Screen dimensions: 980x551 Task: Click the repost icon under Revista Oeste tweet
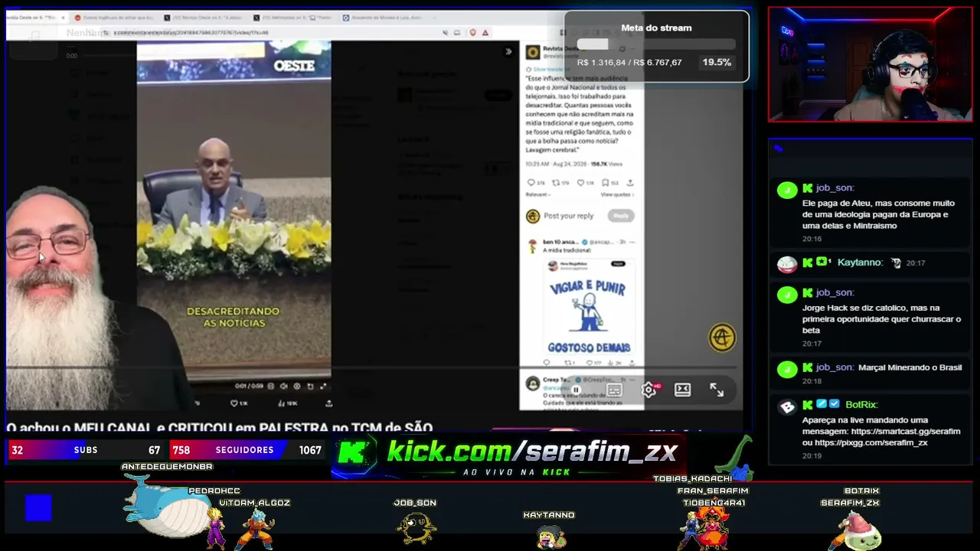[x=555, y=183]
